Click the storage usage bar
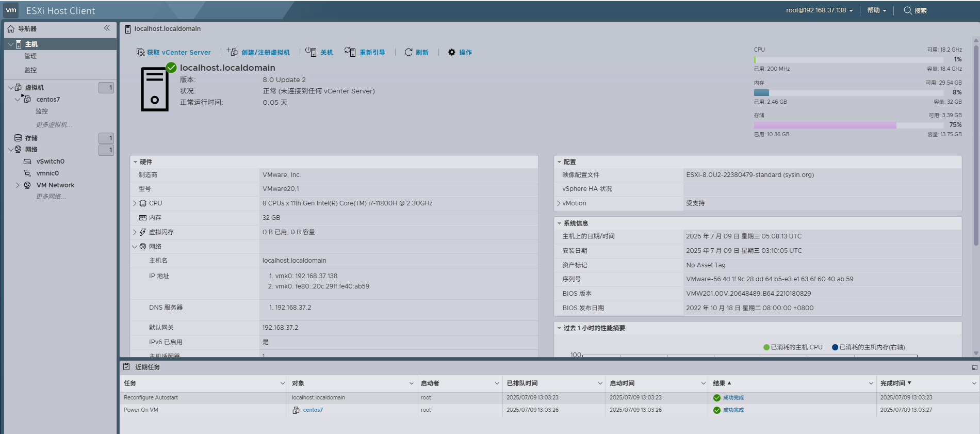The width and height of the screenshot is (980, 434). [x=848, y=125]
